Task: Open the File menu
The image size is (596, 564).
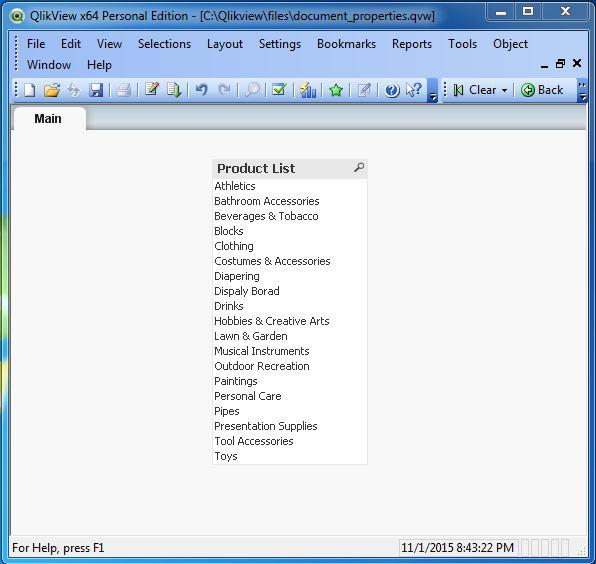Action: [36, 44]
